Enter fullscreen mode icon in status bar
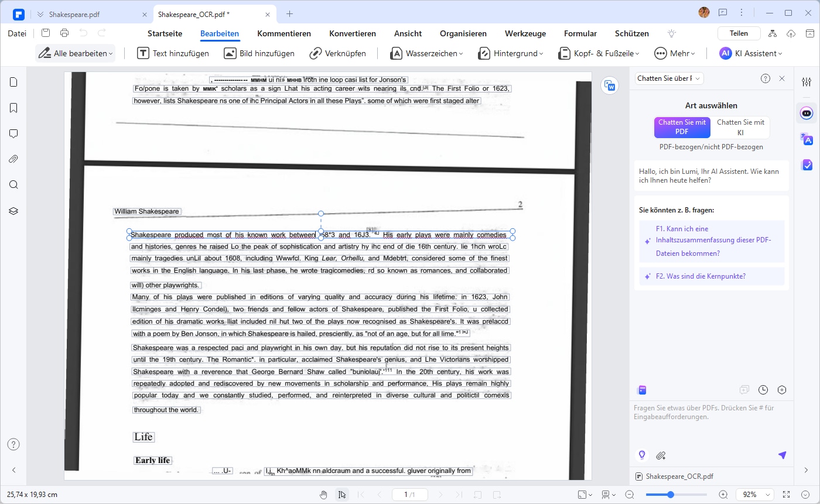Image resolution: width=820 pixels, height=504 pixels. click(787, 495)
